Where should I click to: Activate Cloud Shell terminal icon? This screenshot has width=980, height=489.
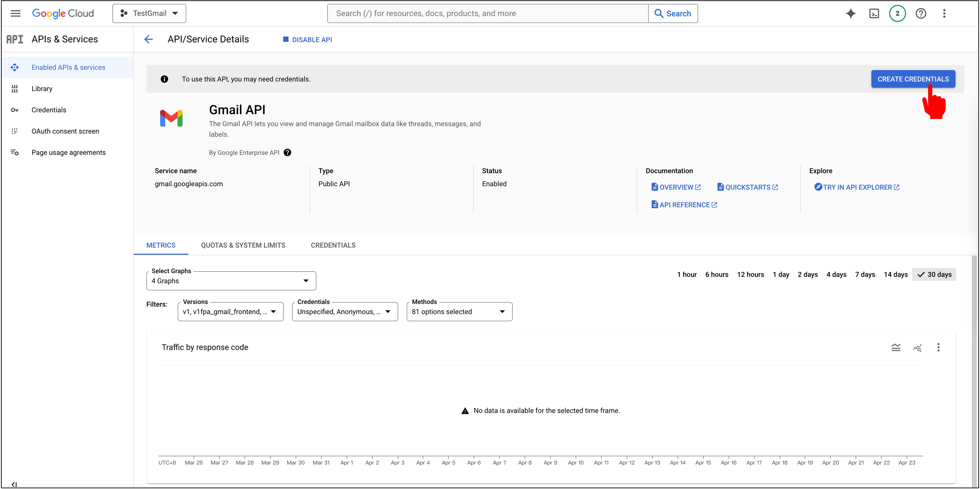[874, 13]
